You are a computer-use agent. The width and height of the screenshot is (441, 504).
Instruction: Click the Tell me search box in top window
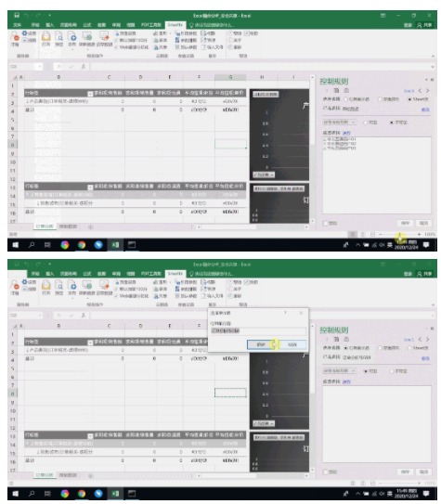click(x=212, y=25)
